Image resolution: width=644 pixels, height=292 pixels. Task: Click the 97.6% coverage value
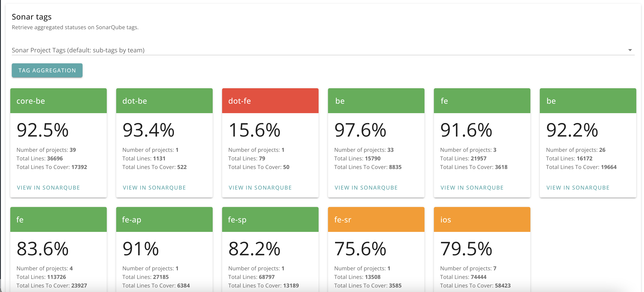(360, 130)
